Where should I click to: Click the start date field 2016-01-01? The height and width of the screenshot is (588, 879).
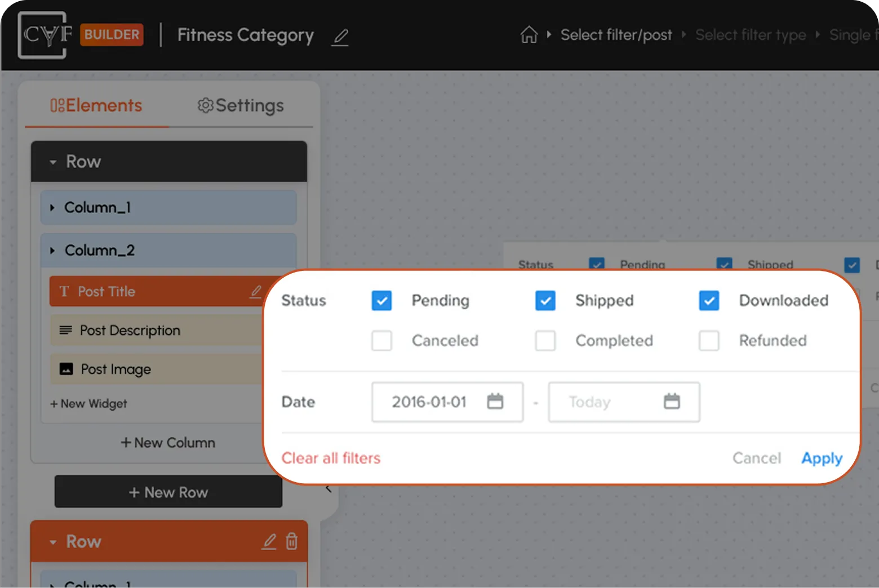447,402
